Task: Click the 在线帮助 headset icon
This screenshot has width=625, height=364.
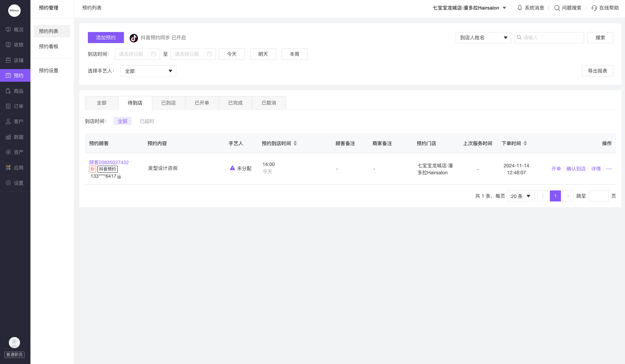Action: 594,8
